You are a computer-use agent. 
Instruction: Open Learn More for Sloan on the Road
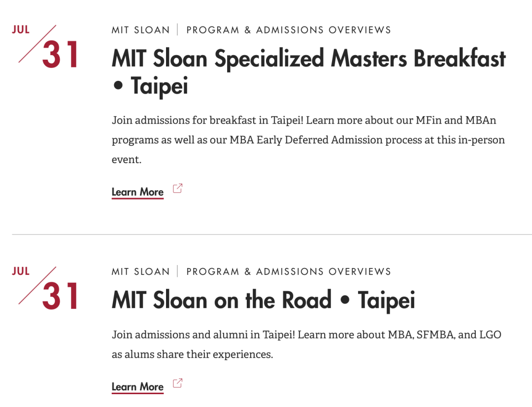(137, 387)
